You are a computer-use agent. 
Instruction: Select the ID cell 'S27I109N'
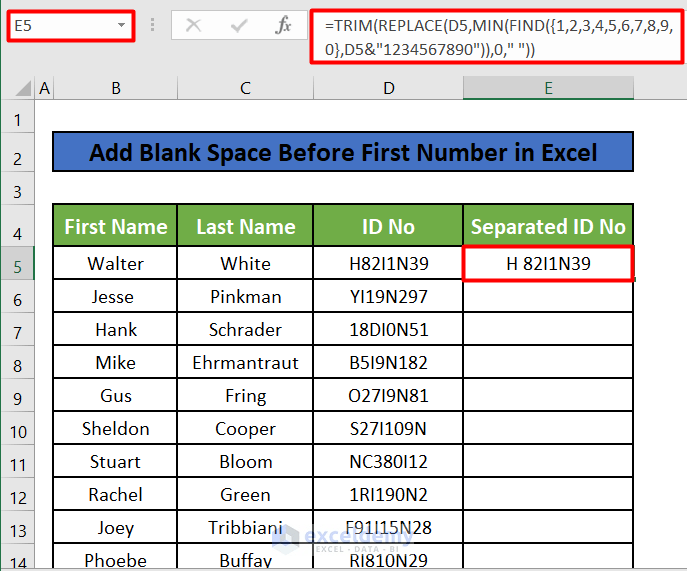pos(388,428)
